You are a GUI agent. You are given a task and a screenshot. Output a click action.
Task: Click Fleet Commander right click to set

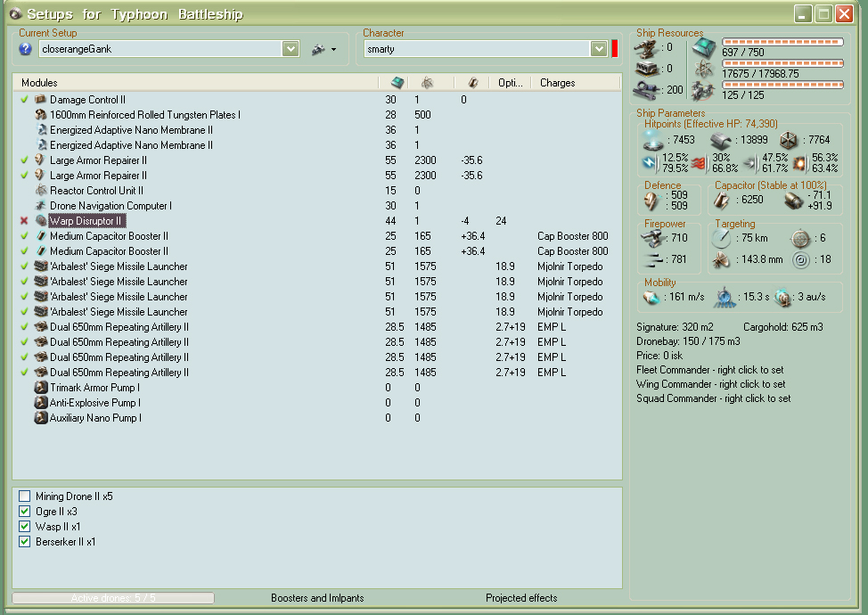(711, 370)
